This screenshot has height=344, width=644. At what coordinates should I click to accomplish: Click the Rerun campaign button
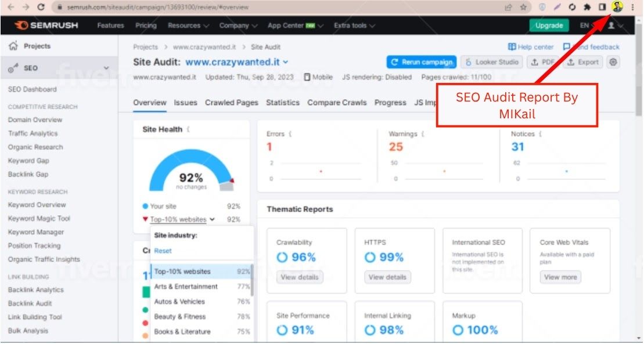pyautogui.click(x=422, y=62)
